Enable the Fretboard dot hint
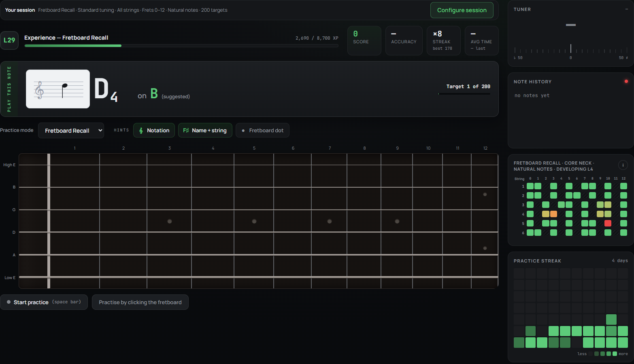 coord(262,130)
